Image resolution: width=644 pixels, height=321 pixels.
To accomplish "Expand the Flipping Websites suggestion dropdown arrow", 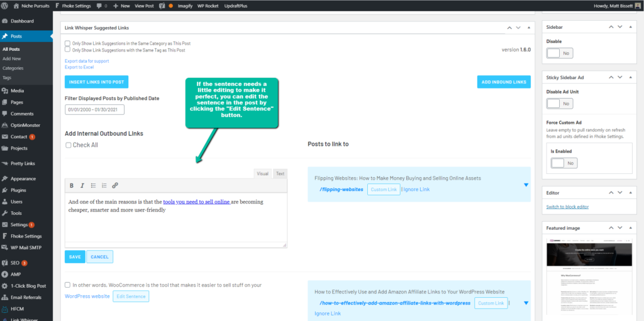I will pos(526,185).
